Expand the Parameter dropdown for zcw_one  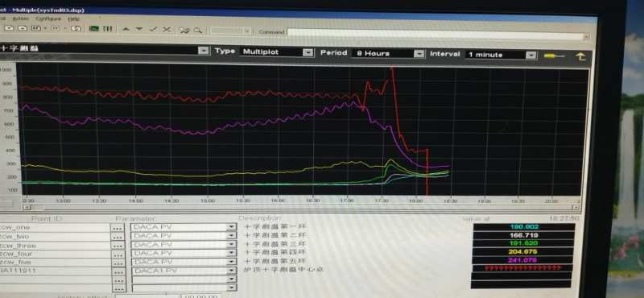[232, 227]
